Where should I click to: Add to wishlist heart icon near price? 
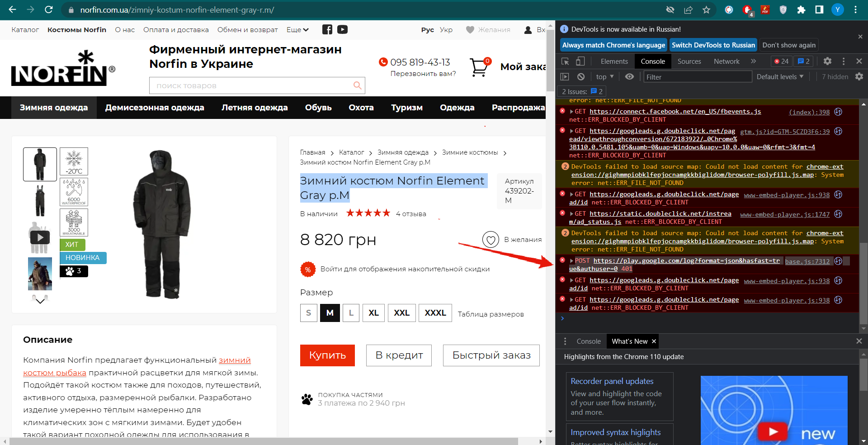pos(491,239)
